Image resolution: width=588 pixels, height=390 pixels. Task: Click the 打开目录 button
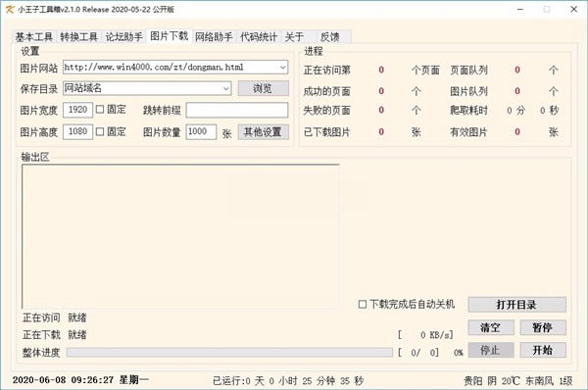(516, 305)
